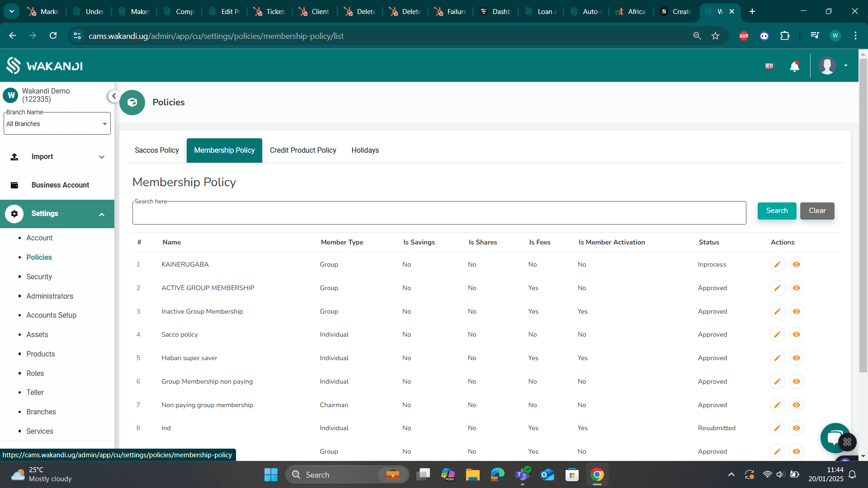Edit Group Membership non paying pencil icon
Image resolution: width=868 pixels, height=488 pixels.
point(777,381)
